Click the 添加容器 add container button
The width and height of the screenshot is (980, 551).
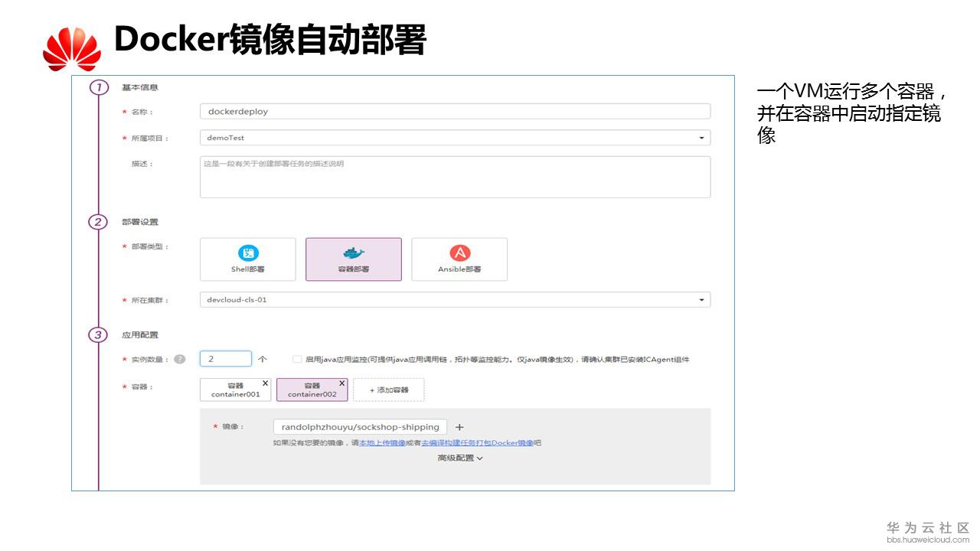pos(389,390)
